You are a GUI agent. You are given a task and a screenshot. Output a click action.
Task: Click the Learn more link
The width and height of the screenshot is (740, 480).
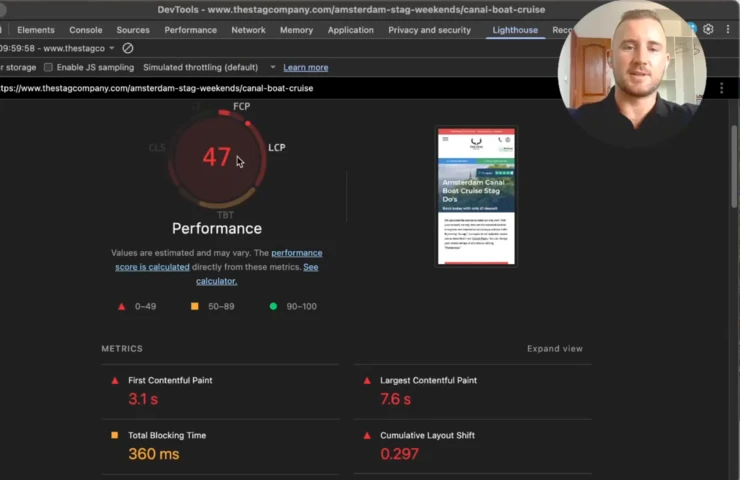coord(305,67)
